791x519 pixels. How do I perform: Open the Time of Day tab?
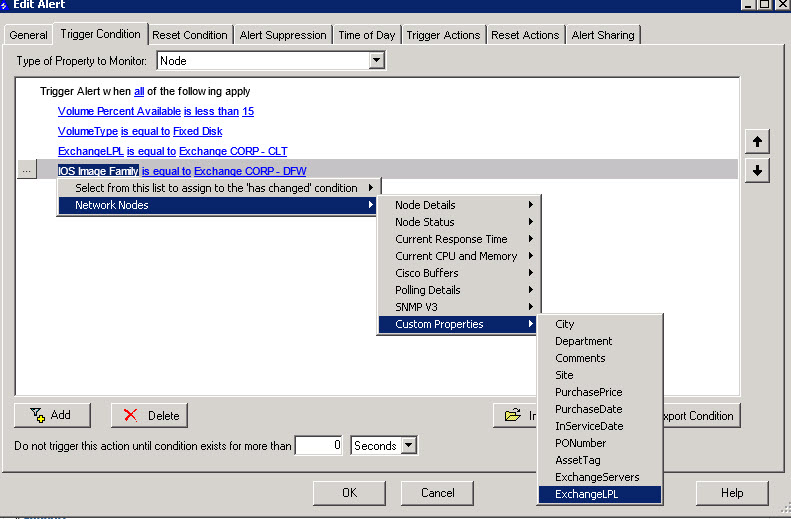tap(367, 35)
